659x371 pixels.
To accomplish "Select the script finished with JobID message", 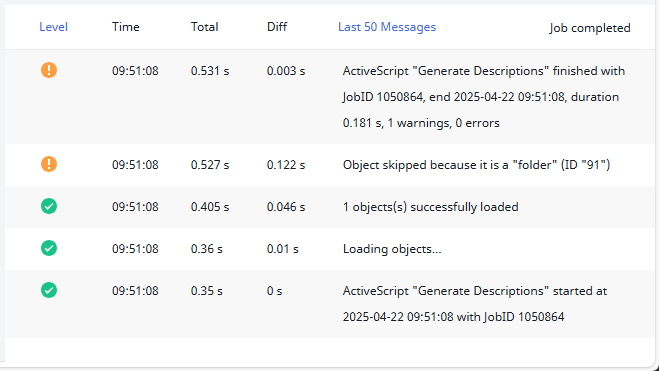I will (x=484, y=97).
